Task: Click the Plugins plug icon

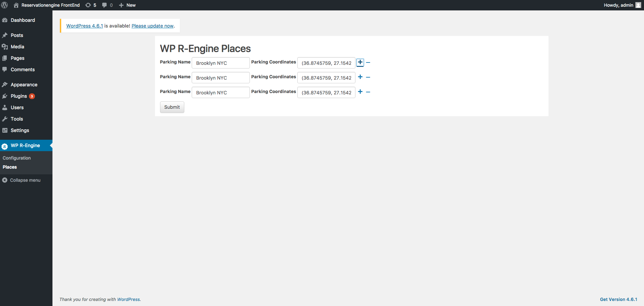Action: 5,96
